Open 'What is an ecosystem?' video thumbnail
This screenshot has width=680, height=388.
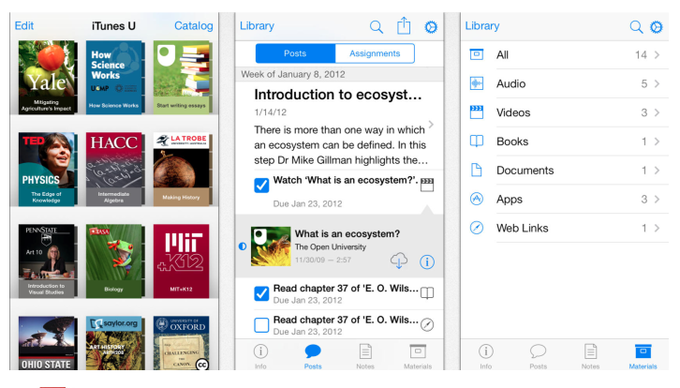(x=271, y=246)
